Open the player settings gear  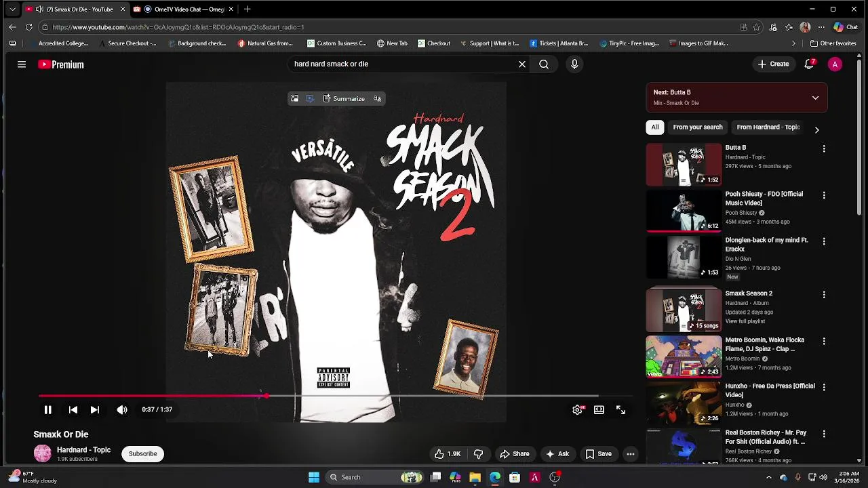pyautogui.click(x=577, y=410)
